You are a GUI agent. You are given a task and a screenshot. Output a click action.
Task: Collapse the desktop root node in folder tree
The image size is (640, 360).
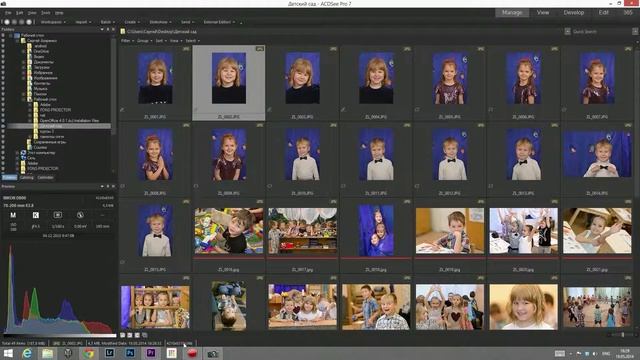[11, 36]
